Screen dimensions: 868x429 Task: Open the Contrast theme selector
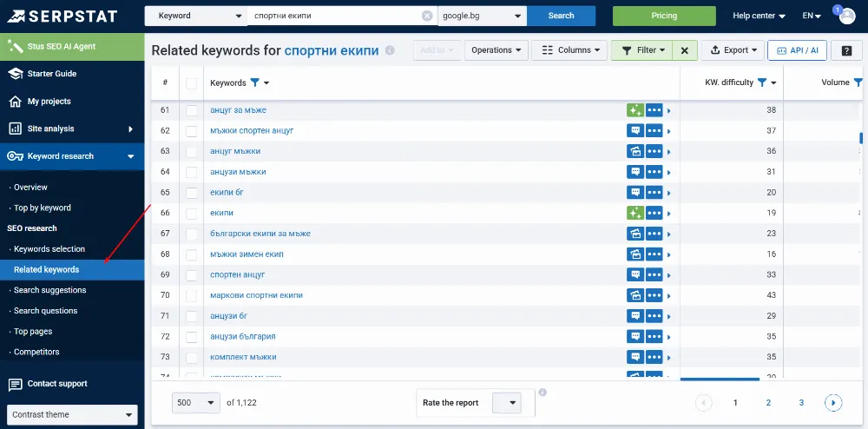click(72, 414)
